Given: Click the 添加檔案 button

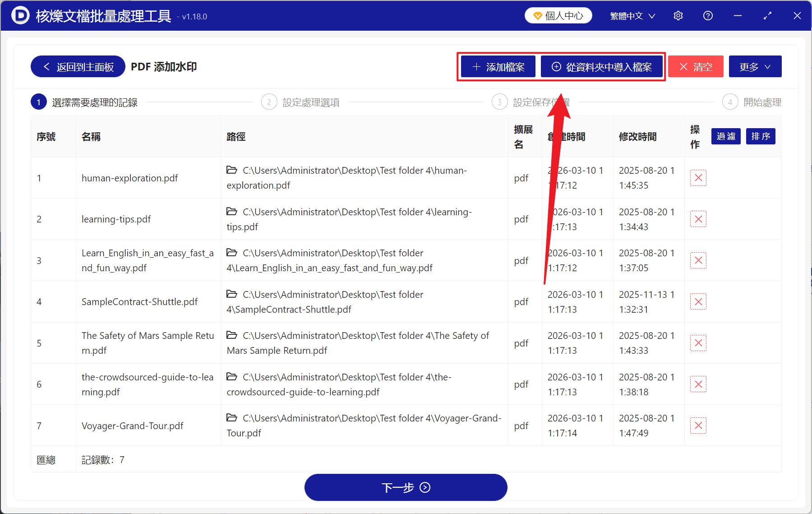Looking at the screenshot, I should coord(498,66).
